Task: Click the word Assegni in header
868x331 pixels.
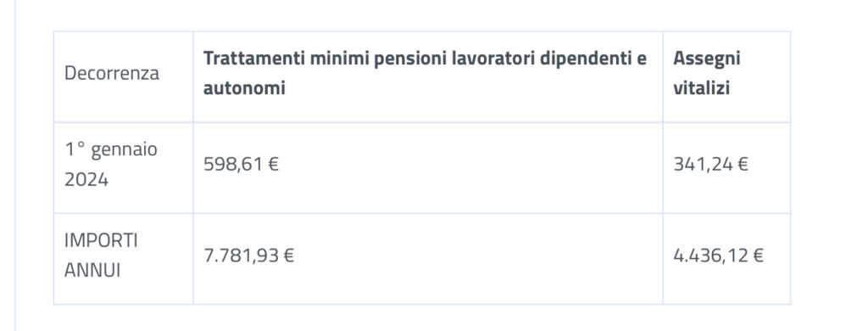Action: 707,59
